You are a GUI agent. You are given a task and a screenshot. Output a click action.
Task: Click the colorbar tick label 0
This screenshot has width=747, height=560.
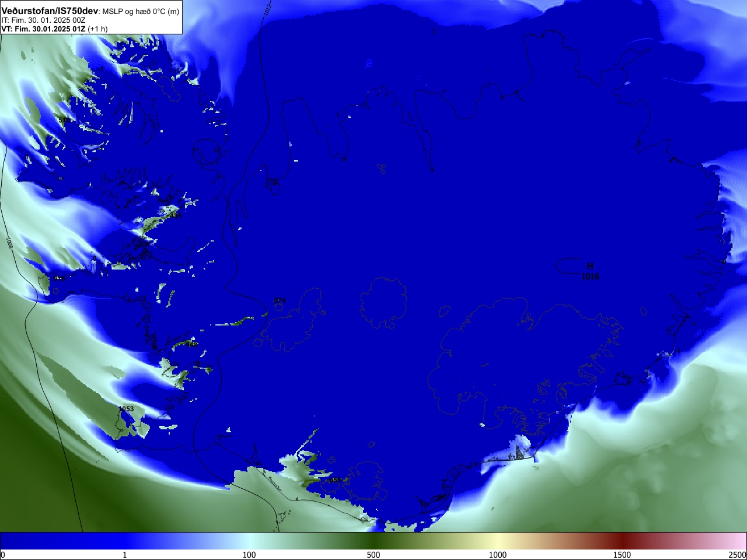pyautogui.click(x=2, y=555)
